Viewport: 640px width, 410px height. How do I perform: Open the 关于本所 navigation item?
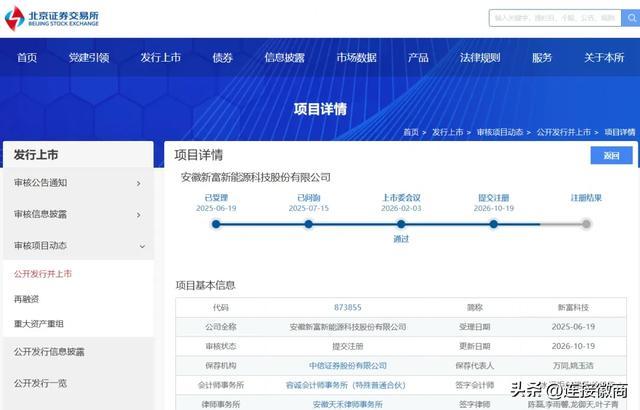604,58
